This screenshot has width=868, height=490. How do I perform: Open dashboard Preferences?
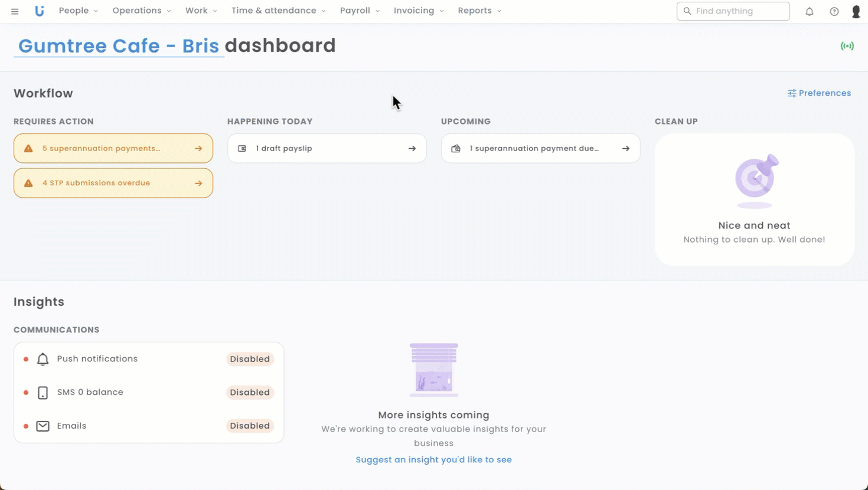819,93
